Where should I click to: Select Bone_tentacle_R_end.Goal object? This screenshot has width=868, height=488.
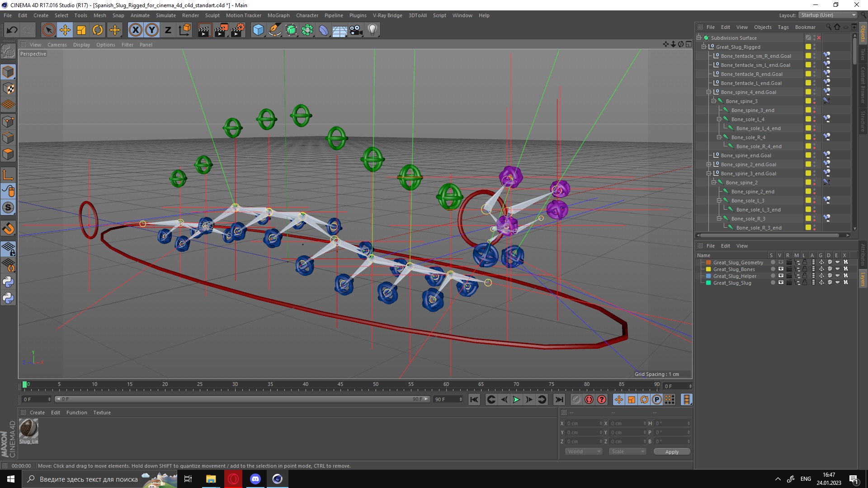(751, 74)
